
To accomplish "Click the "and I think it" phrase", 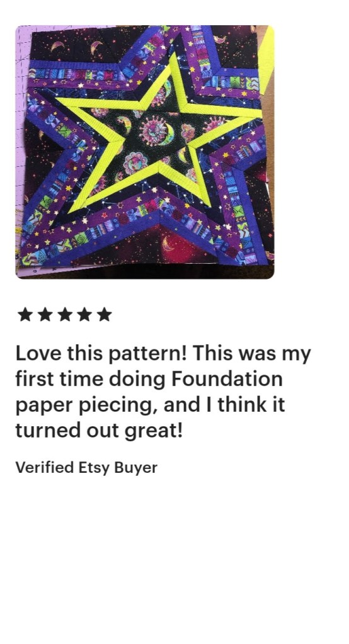I will [224, 405].
